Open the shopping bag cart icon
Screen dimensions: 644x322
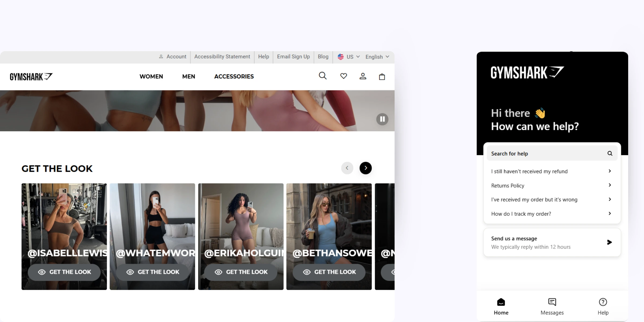(382, 76)
